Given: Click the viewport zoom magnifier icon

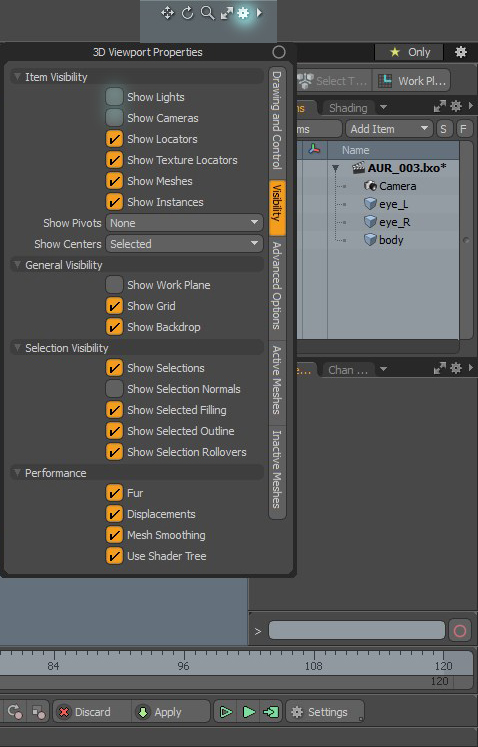Looking at the screenshot, I should pyautogui.click(x=207, y=13).
